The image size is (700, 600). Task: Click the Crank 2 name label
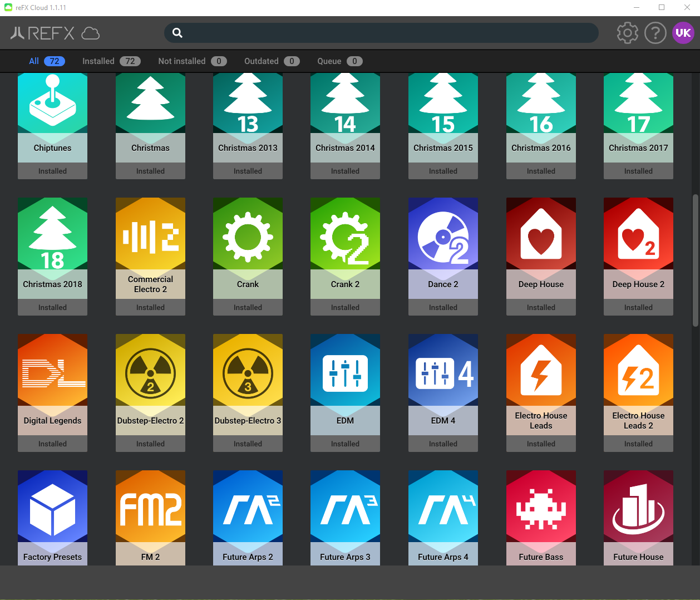pyautogui.click(x=345, y=284)
